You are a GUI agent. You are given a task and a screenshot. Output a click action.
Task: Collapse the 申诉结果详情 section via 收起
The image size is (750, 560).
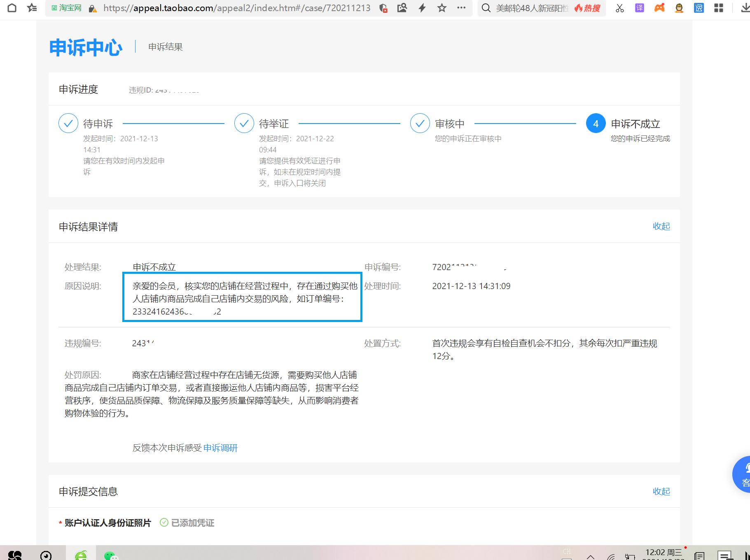tap(661, 226)
